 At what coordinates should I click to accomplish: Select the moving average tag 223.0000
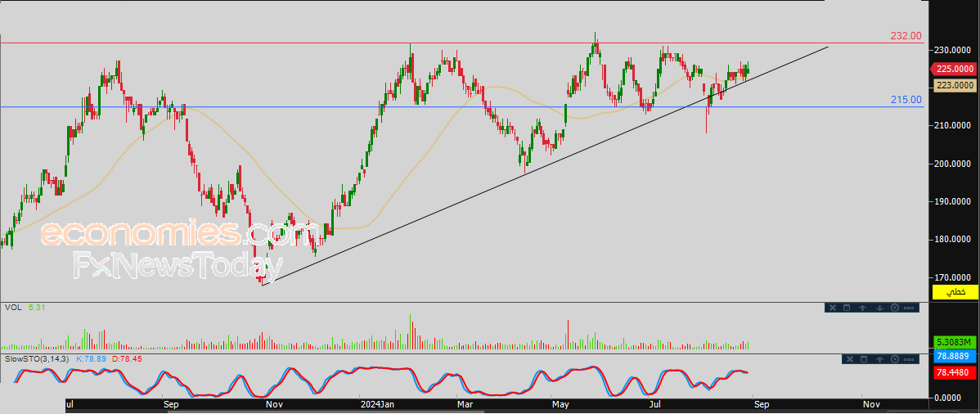pyautogui.click(x=954, y=86)
